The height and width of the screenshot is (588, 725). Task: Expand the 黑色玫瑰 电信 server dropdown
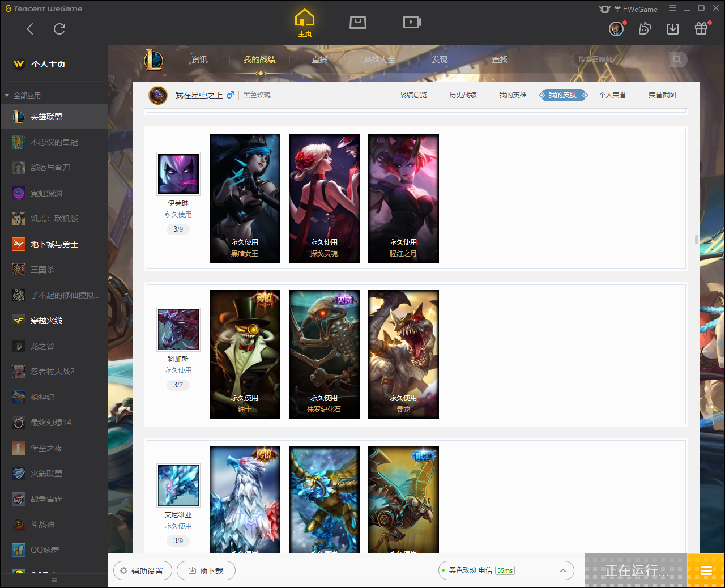tap(506, 570)
